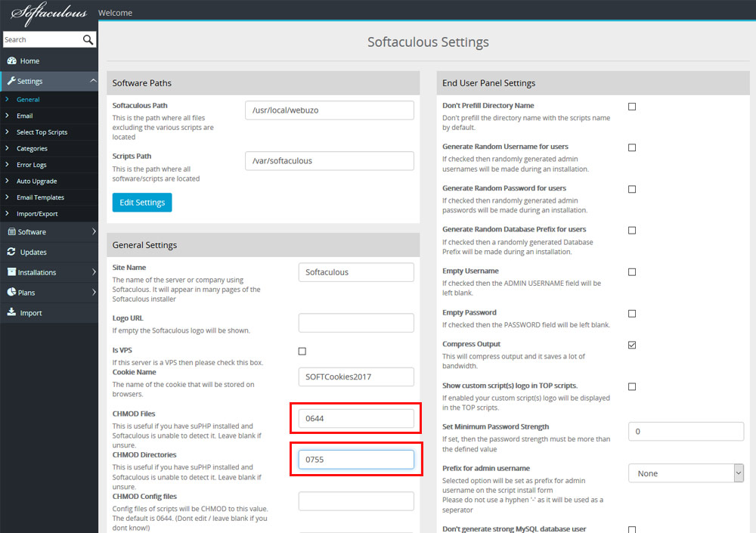Enable Show custom script logo in TOP scripts
The image size is (756, 533).
pos(632,387)
